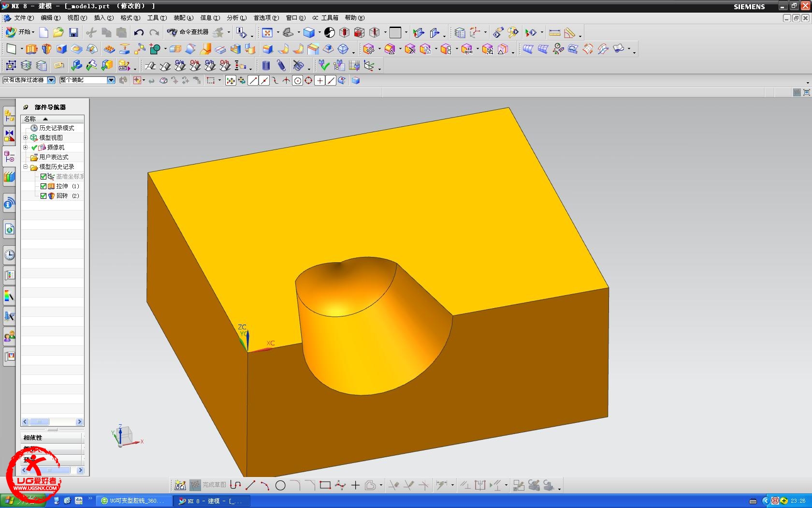The height and width of the screenshot is (508, 812).
Task: Click the Revolve feature icon
Action: pyautogui.click(x=46, y=49)
